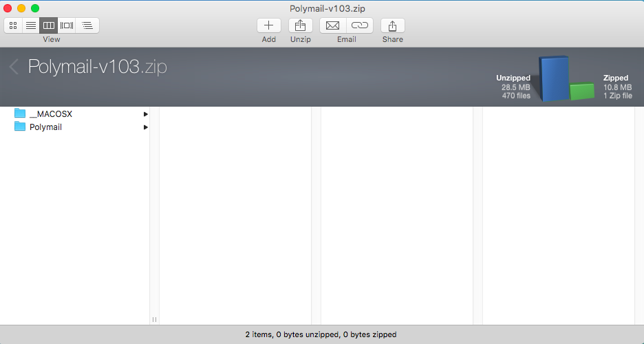The height and width of the screenshot is (344, 644).
Task: Click the 470 files label
Action: click(x=516, y=96)
